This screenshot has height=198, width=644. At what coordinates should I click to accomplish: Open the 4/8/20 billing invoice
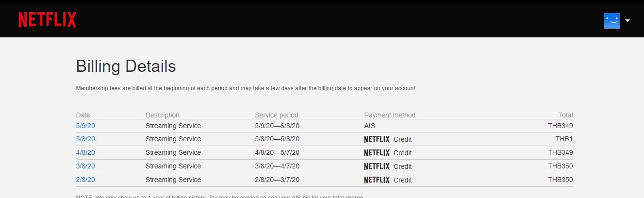85,152
